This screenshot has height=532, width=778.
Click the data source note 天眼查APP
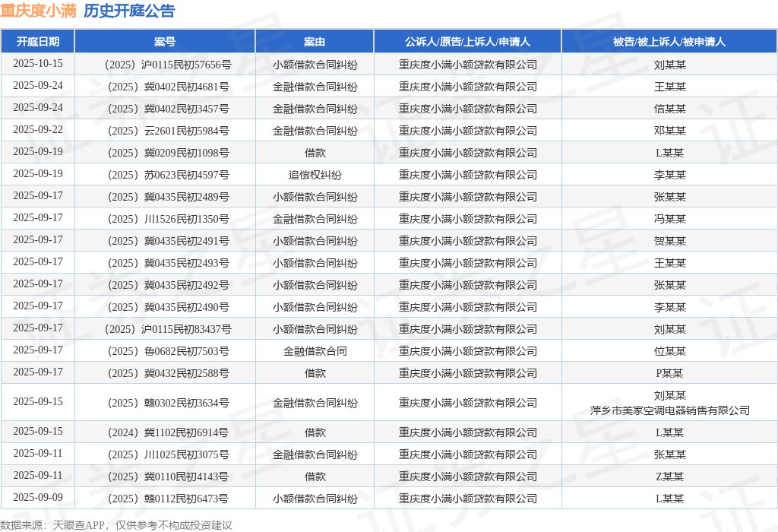click(78, 525)
